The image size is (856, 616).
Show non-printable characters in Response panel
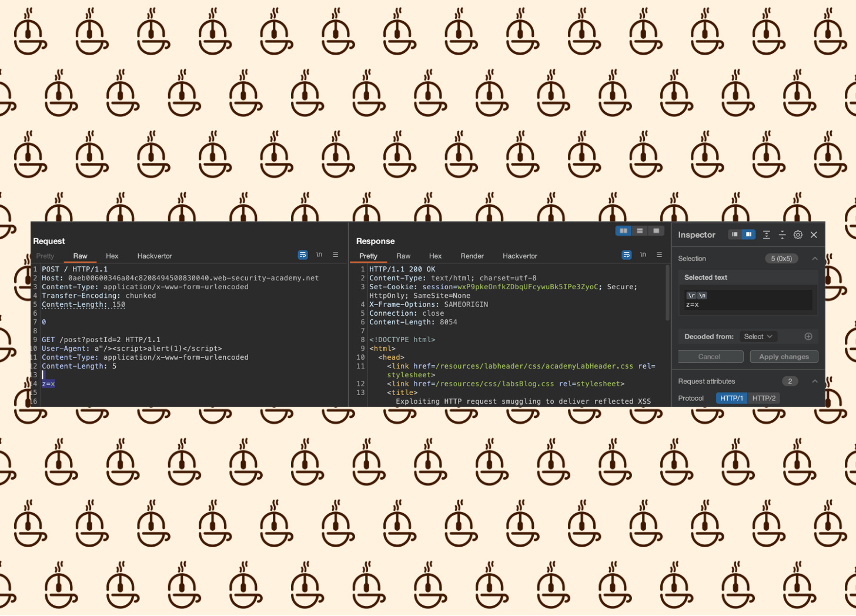[643, 255]
